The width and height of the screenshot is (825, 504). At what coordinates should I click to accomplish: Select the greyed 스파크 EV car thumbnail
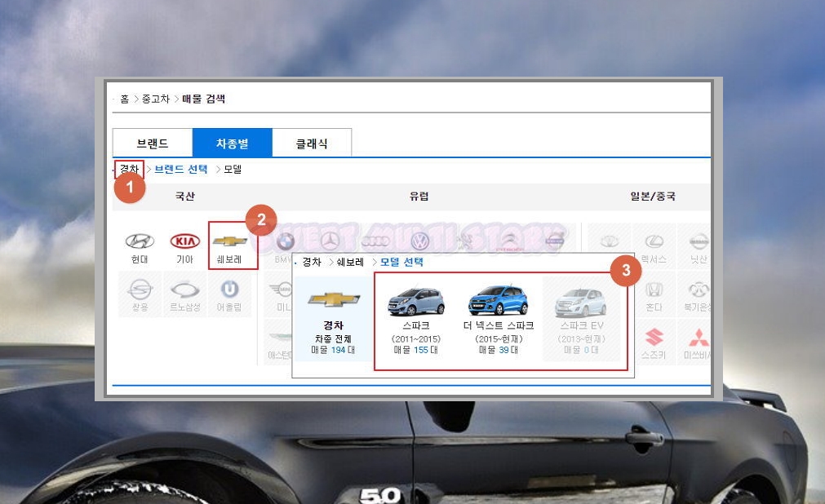click(581, 303)
